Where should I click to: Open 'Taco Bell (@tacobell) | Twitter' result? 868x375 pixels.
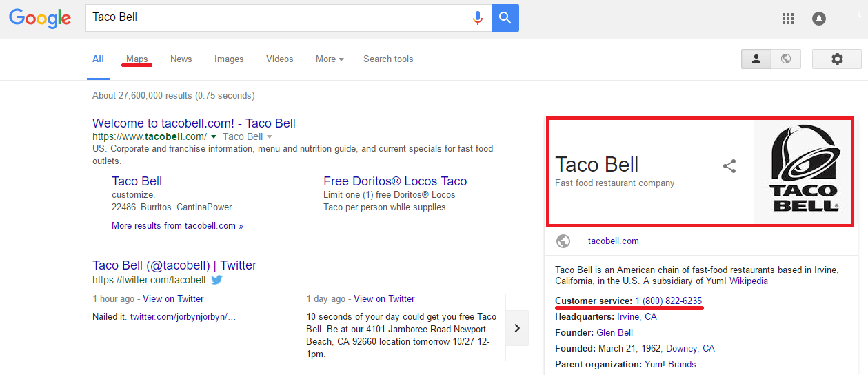(174, 265)
